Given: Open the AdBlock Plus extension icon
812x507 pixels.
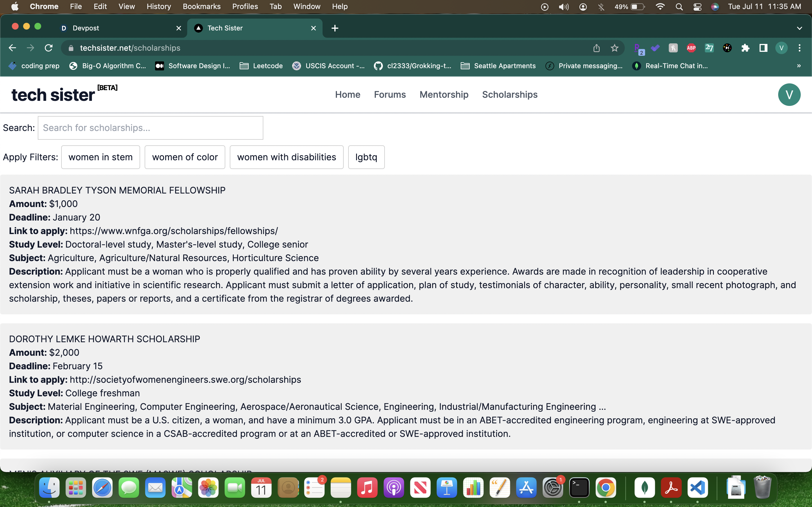Looking at the screenshot, I should pyautogui.click(x=691, y=48).
